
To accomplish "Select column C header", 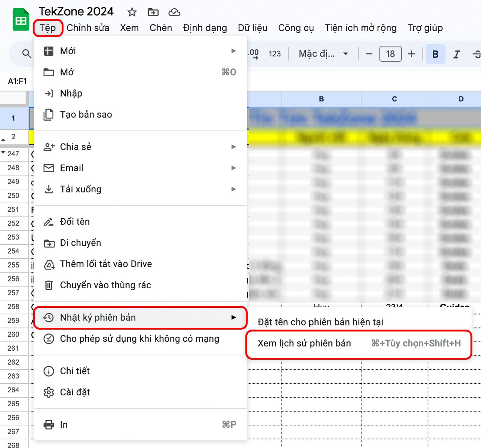I will click(x=394, y=99).
